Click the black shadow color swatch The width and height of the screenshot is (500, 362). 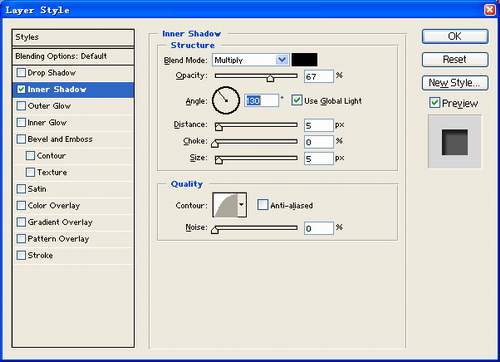[x=304, y=60]
